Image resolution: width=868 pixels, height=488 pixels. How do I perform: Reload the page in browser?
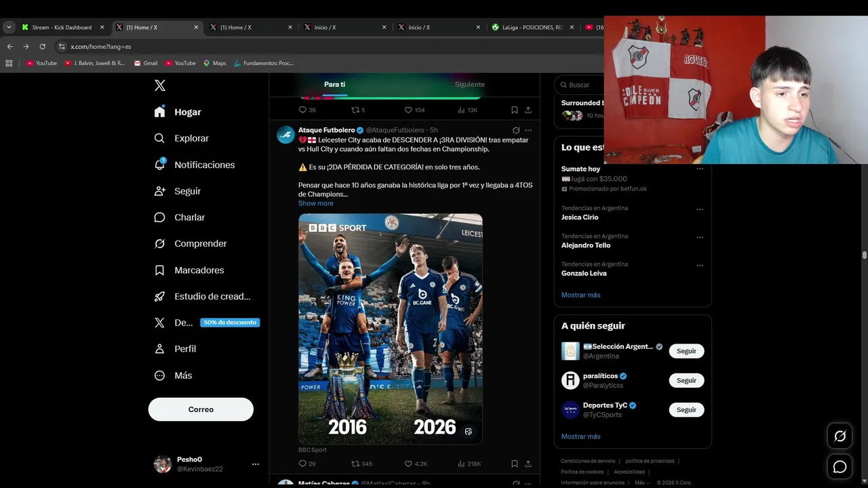pos(42,47)
